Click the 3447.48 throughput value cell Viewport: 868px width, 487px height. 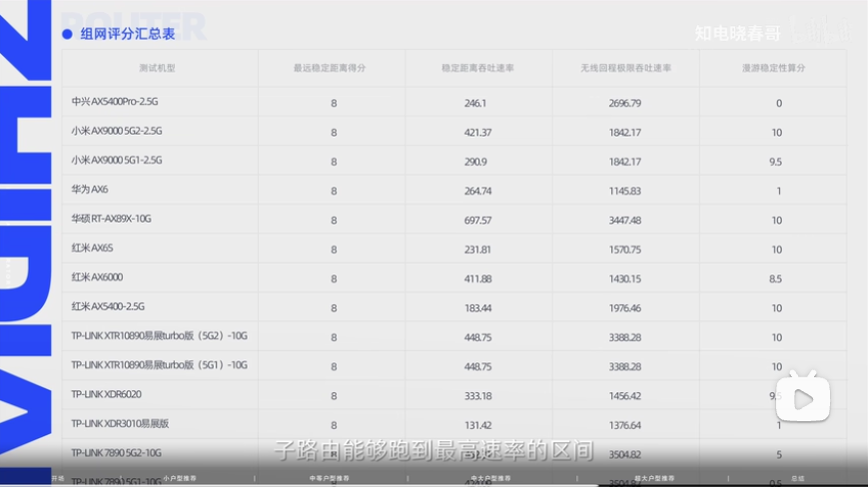(x=624, y=220)
